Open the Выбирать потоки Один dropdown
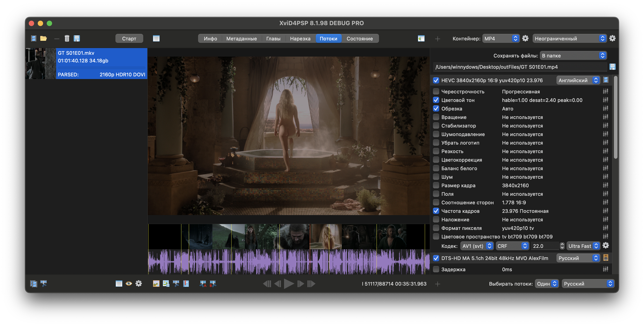 547,284
